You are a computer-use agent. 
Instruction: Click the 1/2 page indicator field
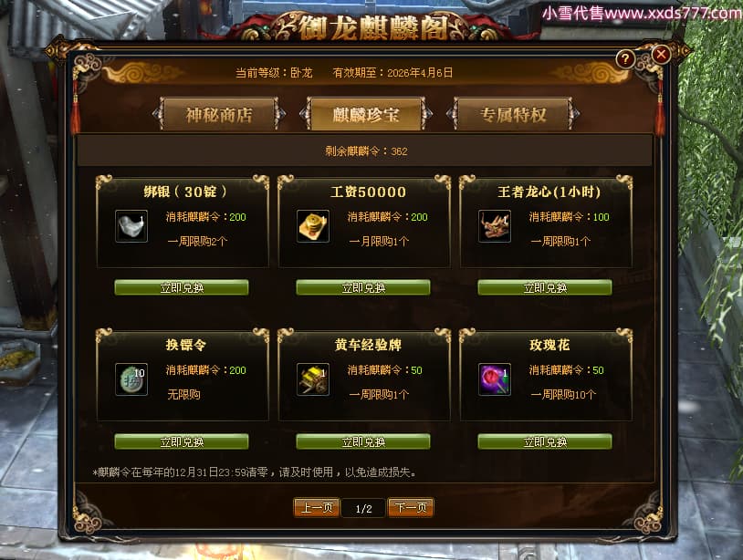(x=363, y=508)
